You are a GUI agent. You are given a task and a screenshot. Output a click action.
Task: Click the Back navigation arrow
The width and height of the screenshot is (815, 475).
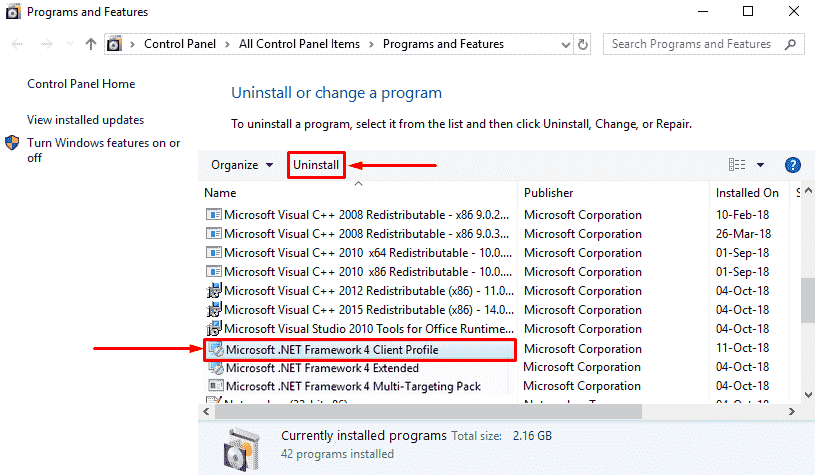pos(17,44)
